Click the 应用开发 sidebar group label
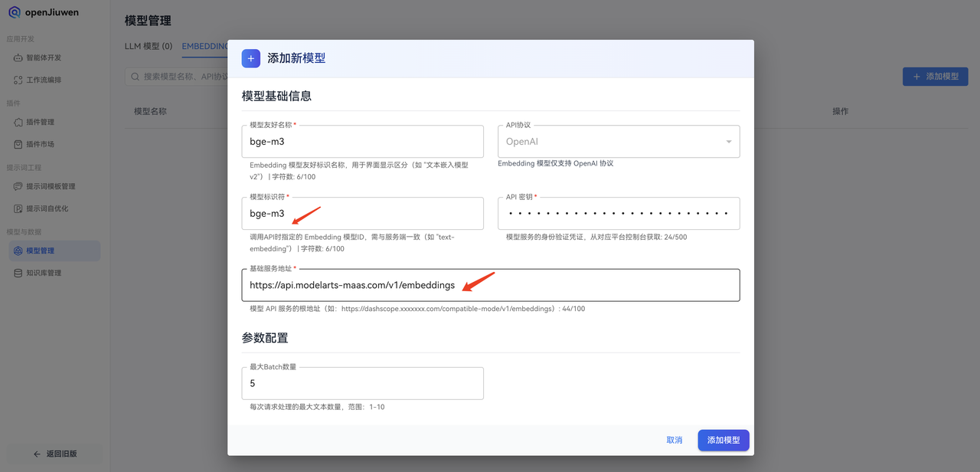980x472 pixels. [21, 39]
